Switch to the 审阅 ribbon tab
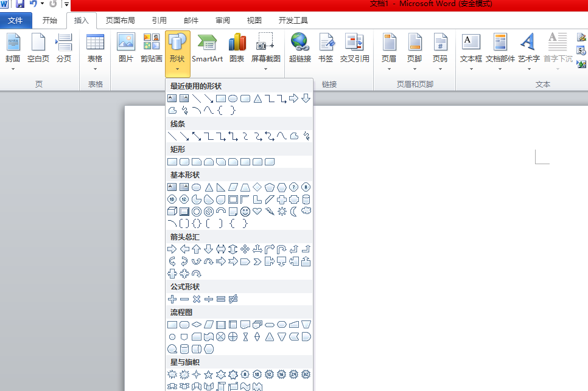The image size is (588, 391). coord(222,20)
